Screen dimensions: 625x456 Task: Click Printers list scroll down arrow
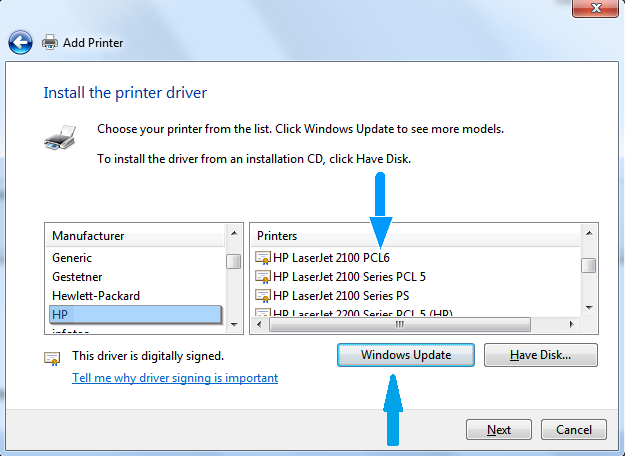pos(589,307)
